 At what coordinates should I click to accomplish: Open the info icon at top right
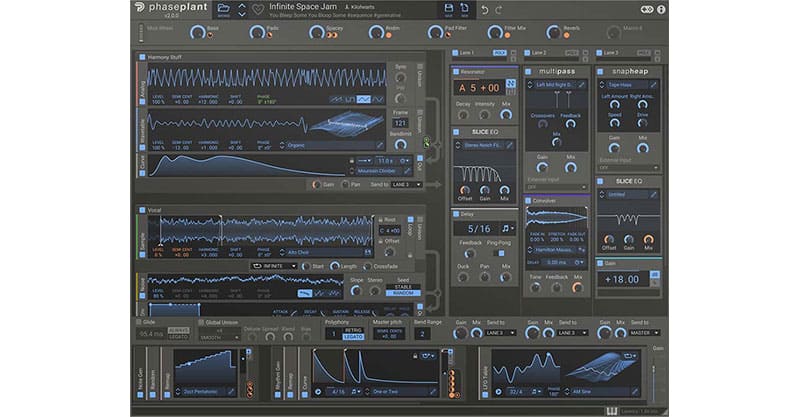coord(661,9)
